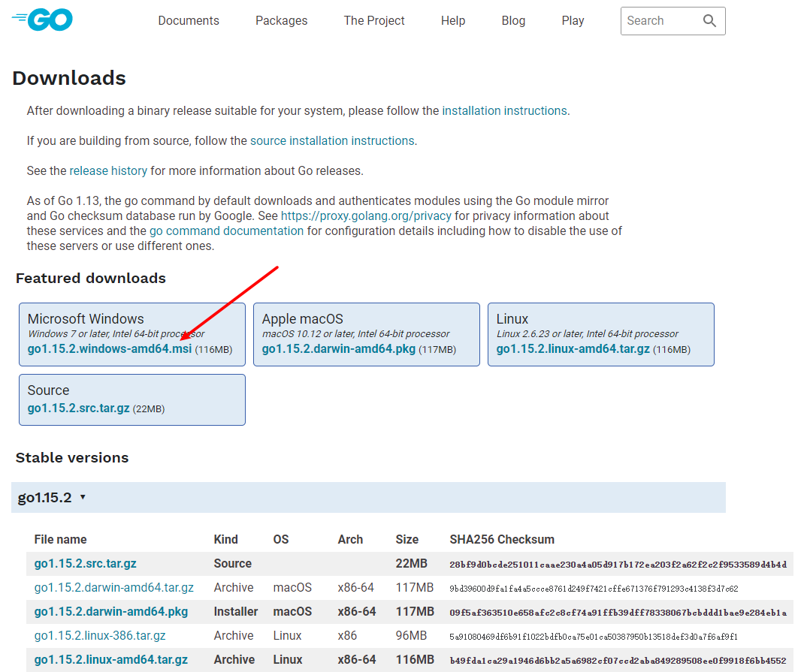Open the release history link
Screen dimensions: 810x672
tap(108, 170)
